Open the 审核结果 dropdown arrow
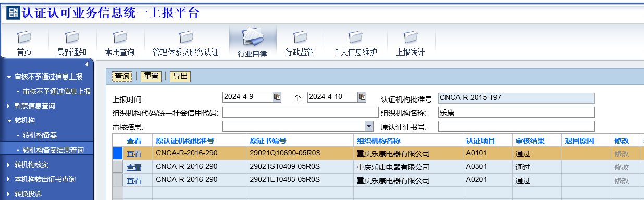The height and width of the screenshot is (200, 644). pyautogui.click(x=369, y=126)
